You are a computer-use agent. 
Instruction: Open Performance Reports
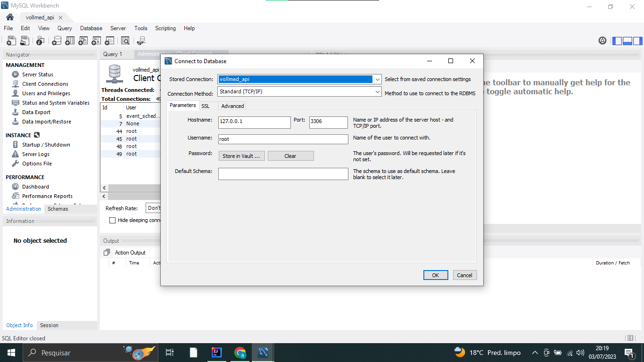coord(47,196)
